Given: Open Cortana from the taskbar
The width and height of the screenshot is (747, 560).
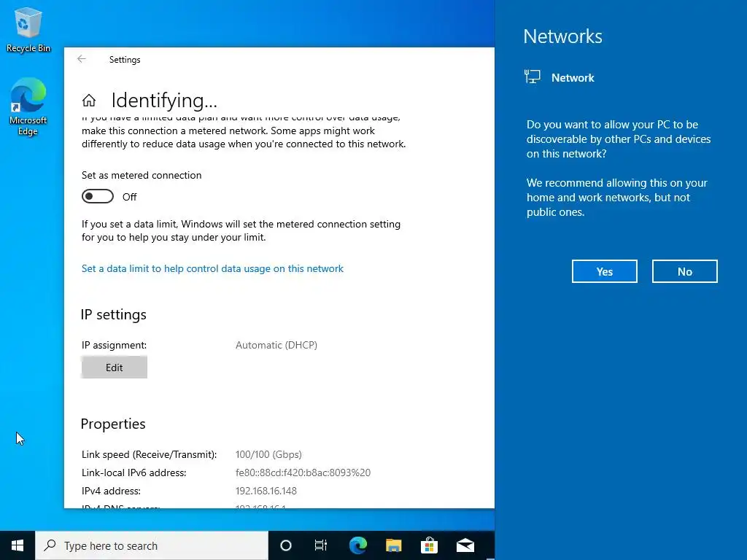Looking at the screenshot, I should pos(286,545).
